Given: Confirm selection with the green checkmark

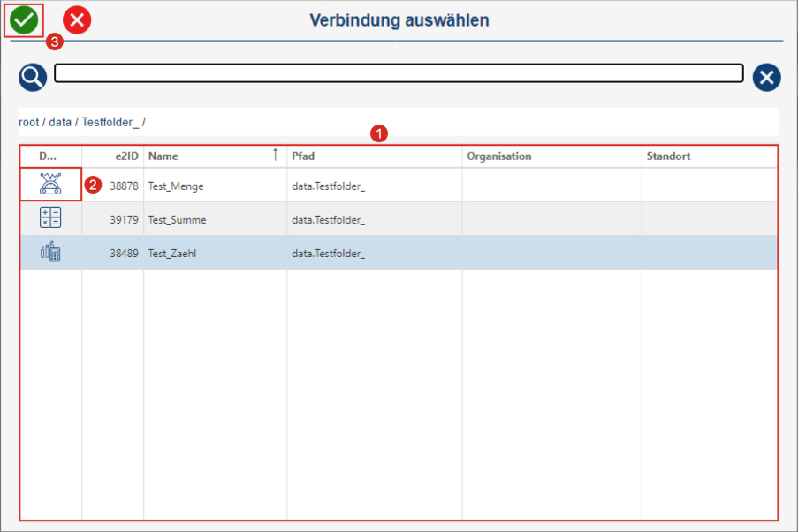Looking at the screenshot, I should (x=24, y=19).
